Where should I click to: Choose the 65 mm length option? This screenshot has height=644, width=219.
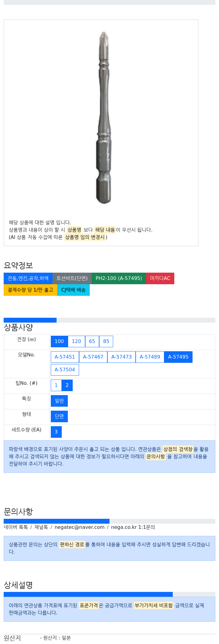tap(92, 341)
